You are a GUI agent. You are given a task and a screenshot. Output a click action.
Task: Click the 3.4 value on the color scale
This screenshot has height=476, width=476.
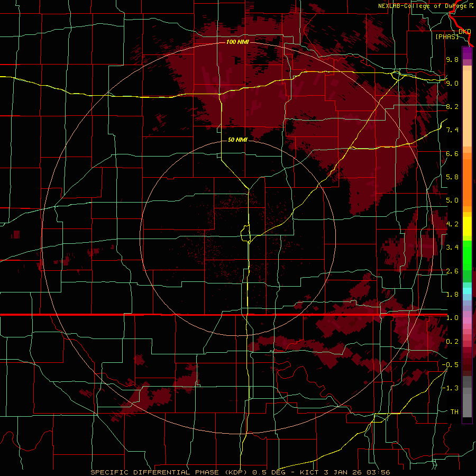[x=452, y=248]
